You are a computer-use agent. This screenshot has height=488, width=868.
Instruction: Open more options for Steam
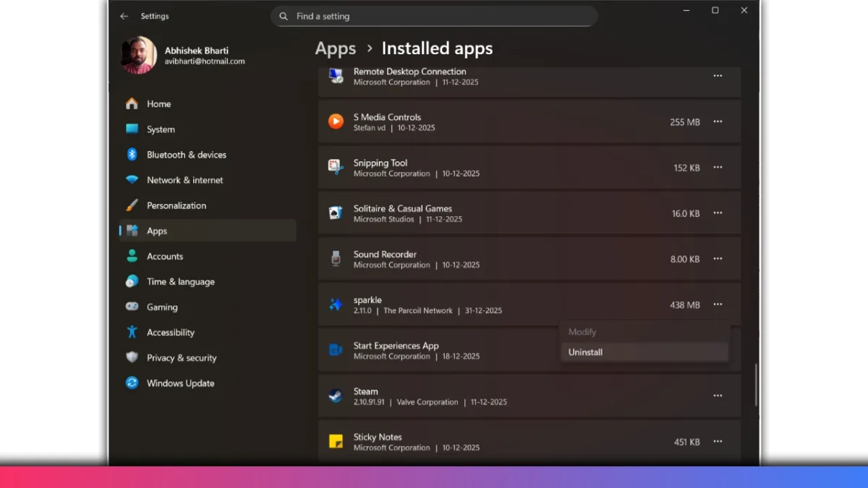[718, 395]
